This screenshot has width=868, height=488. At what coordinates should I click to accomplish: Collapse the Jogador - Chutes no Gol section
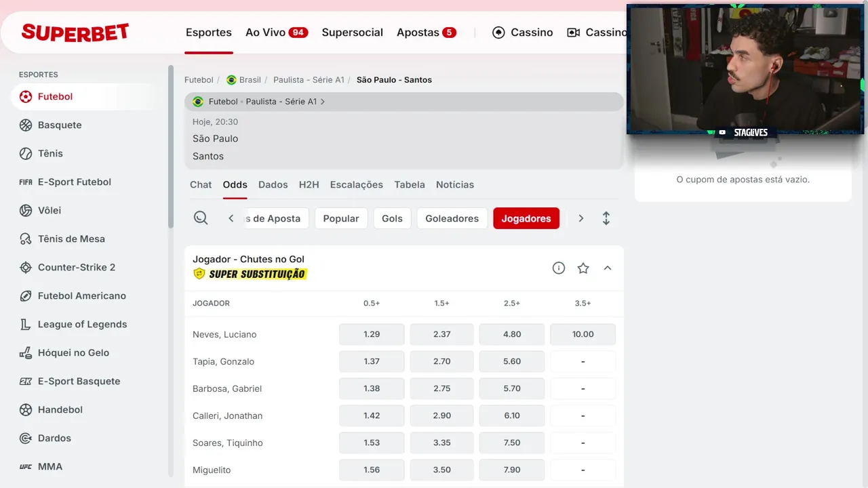click(608, 268)
